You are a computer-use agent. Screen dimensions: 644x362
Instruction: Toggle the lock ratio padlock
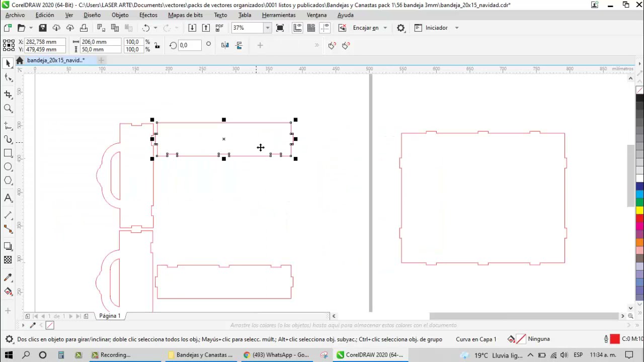coord(157,45)
